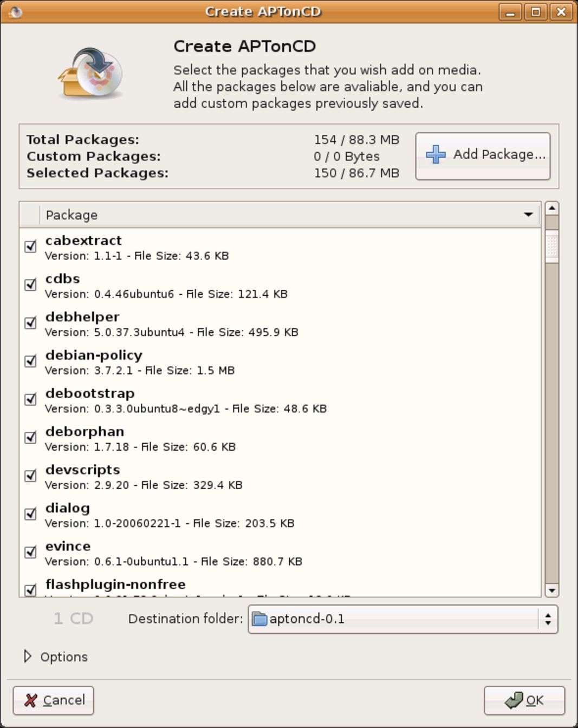Expand the Options disclosure triangle
Viewport: 578px width, 728px height.
click(x=28, y=656)
